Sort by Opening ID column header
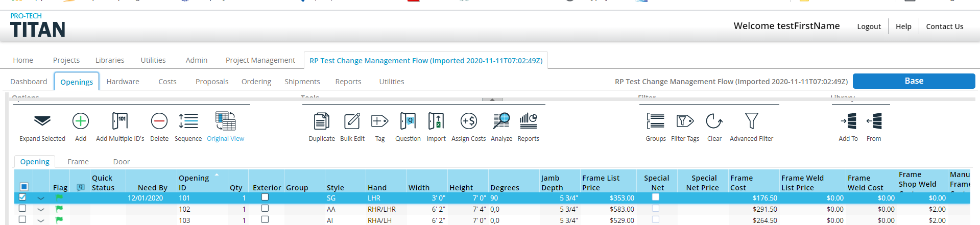The height and width of the screenshot is (225, 980). [194, 183]
